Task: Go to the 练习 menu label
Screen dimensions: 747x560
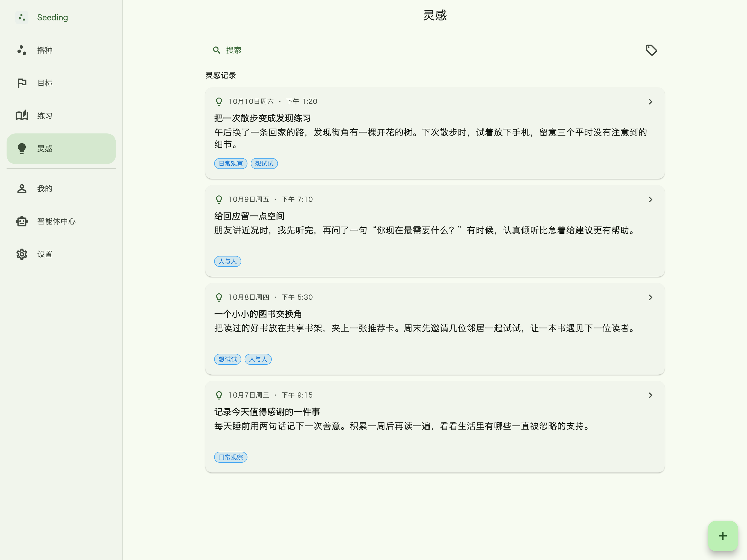Action: click(x=45, y=115)
